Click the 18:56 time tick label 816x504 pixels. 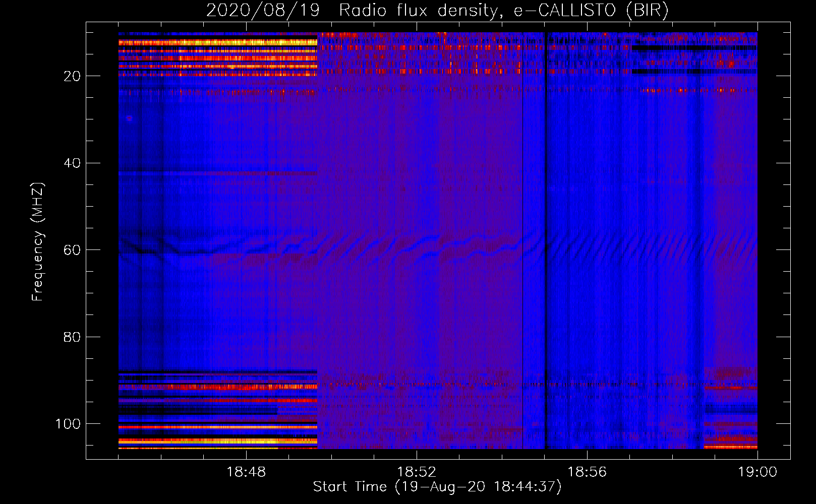tap(587, 472)
